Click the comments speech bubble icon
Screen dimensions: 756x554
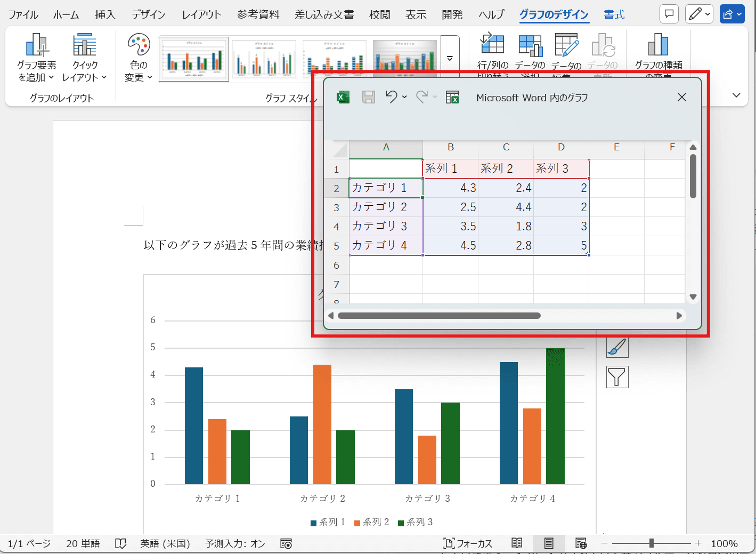[x=669, y=14]
